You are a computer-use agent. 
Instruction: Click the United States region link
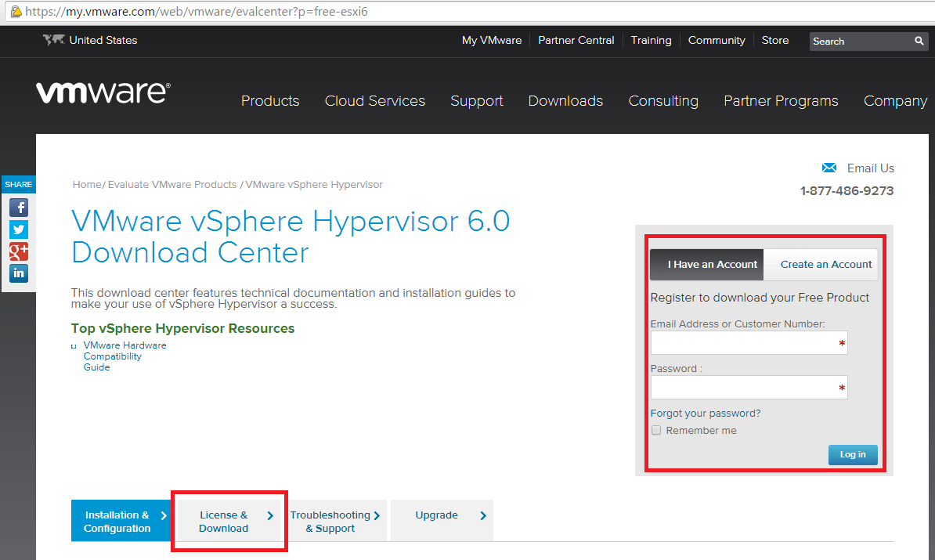(x=103, y=40)
